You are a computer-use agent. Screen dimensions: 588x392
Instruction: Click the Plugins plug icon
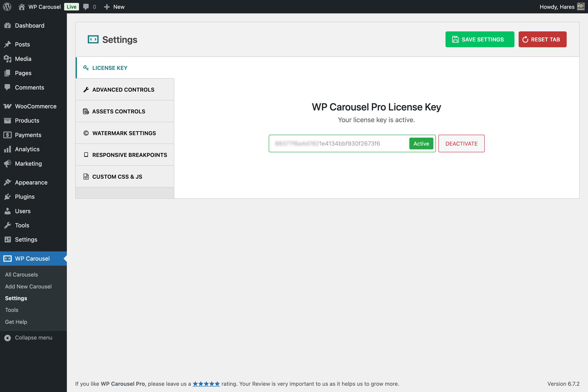pyautogui.click(x=8, y=197)
